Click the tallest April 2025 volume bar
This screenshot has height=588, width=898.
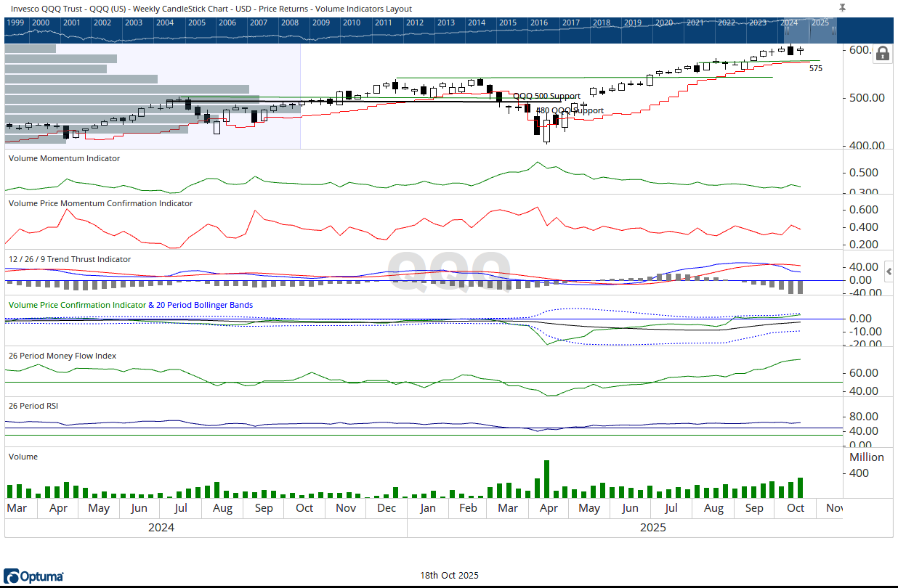pyautogui.click(x=546, y=479)
